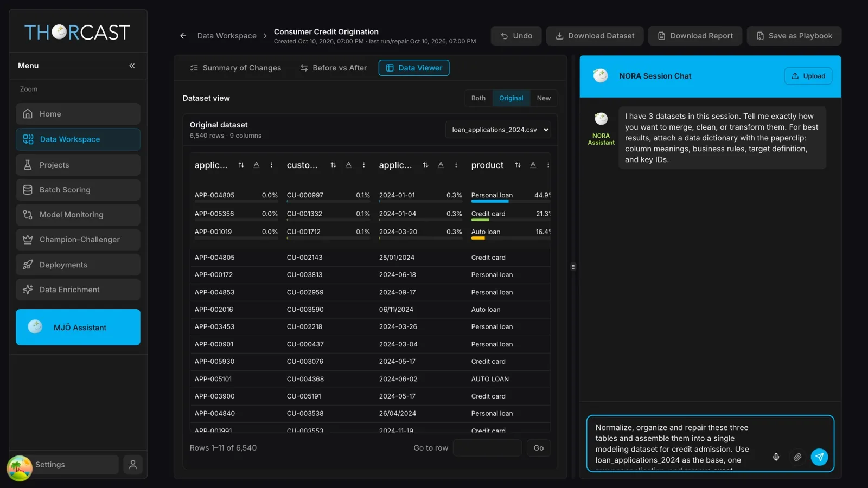
Task: Select the Original dataset view
Action: coord(511,98)
